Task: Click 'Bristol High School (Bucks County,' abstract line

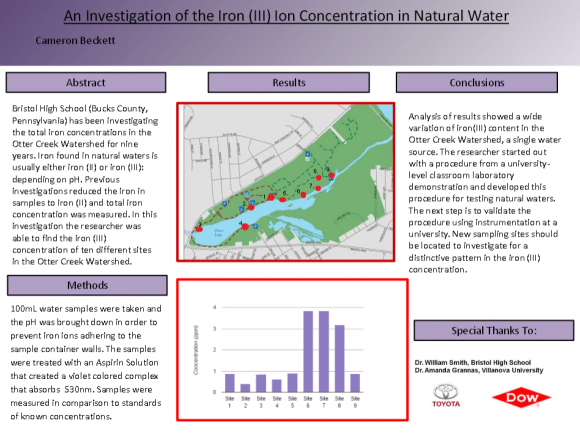Action: click(x=80, y=109)
